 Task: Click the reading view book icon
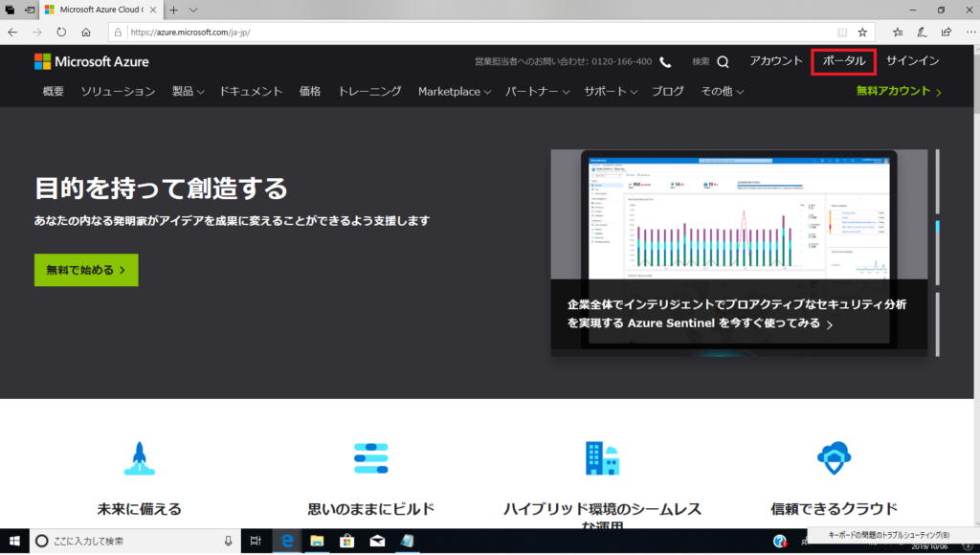click(x=842, y=32)
